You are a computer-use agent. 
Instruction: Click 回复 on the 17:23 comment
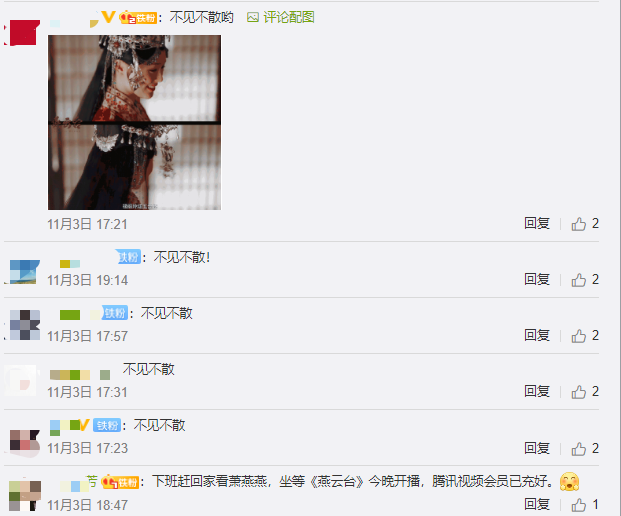click(x=537, y=448)
